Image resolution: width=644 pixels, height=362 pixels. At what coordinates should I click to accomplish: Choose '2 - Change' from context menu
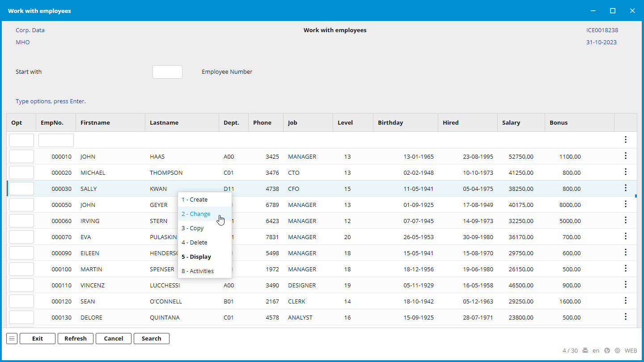click(196, 214)
